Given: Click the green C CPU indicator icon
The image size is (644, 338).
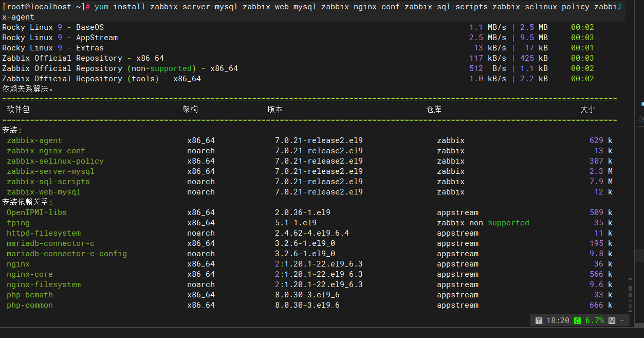Looking at the screenshot, I should pos(577,321).
